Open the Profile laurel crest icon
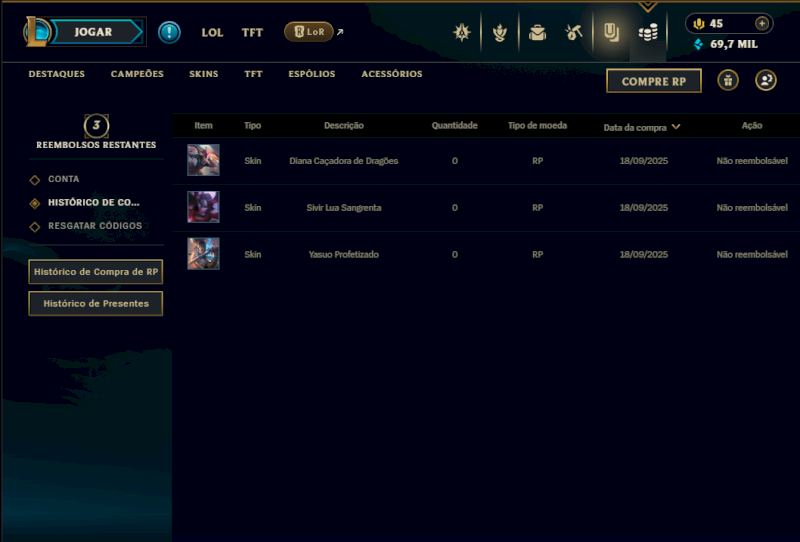This screenshot has height=542, width=800. pos(499,33)
